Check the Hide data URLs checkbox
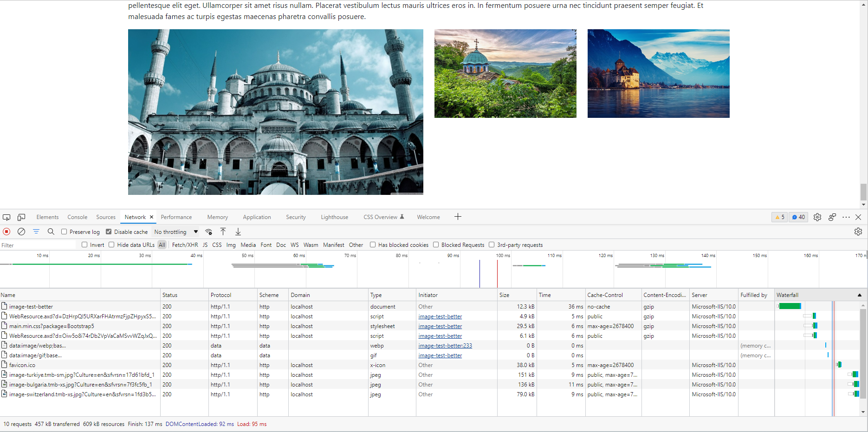868x432 pixels. pos(111,245)
